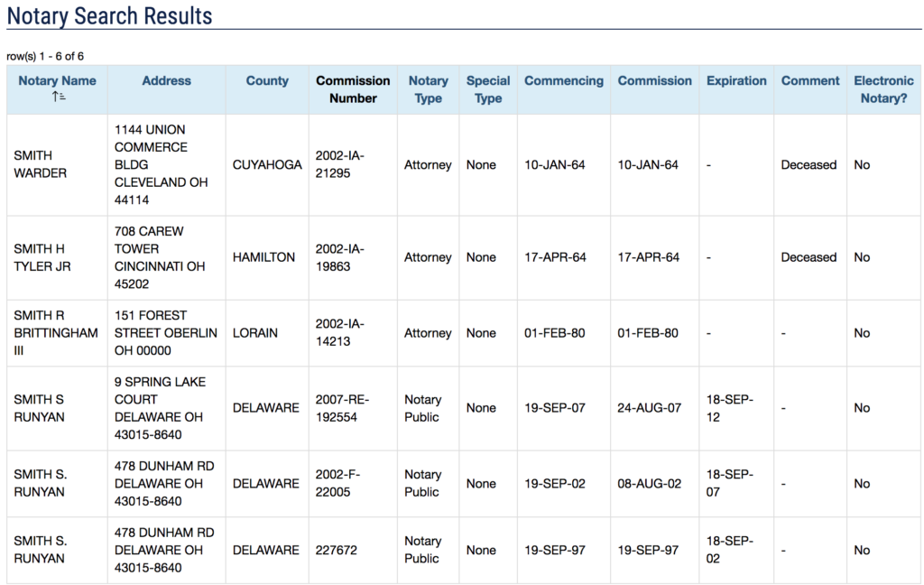Click the Notary Search Results heading
The image size is (924, 585).
pos(110,15)
